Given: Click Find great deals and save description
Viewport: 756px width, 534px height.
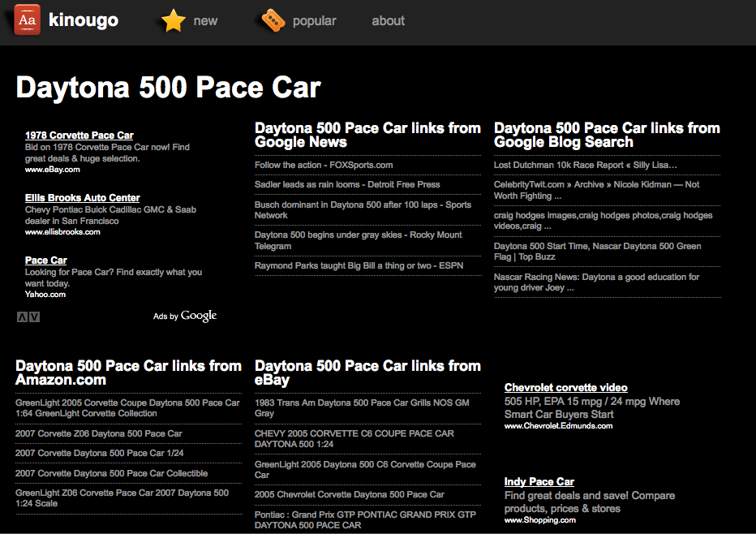Looking at the screenshot, I should 590,502.
